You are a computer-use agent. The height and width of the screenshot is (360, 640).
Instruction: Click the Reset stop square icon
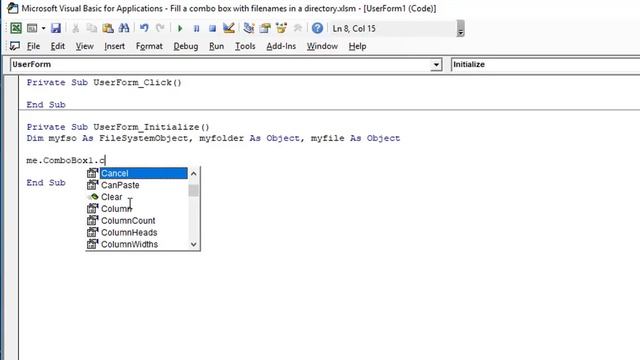coord(212,28)
